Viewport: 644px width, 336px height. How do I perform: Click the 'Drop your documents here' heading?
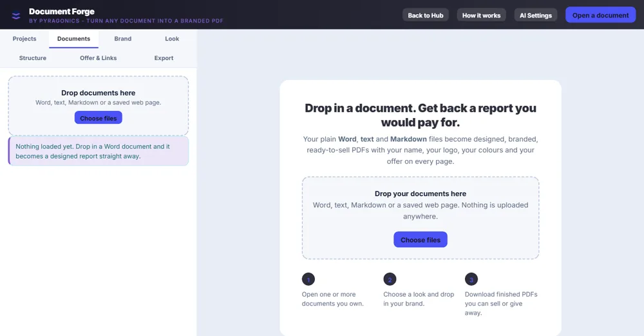click(420, 193)
